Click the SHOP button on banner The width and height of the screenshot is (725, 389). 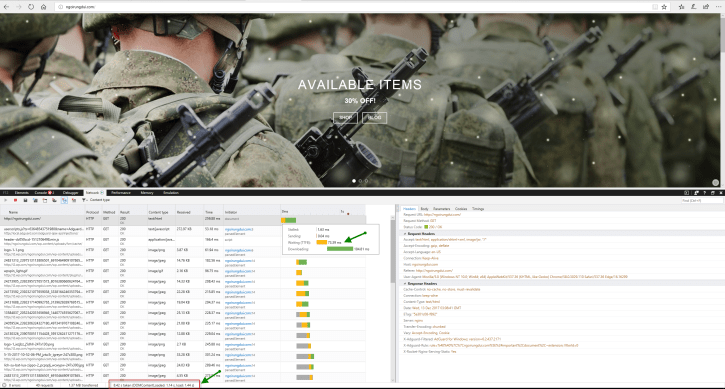[345, 117]
